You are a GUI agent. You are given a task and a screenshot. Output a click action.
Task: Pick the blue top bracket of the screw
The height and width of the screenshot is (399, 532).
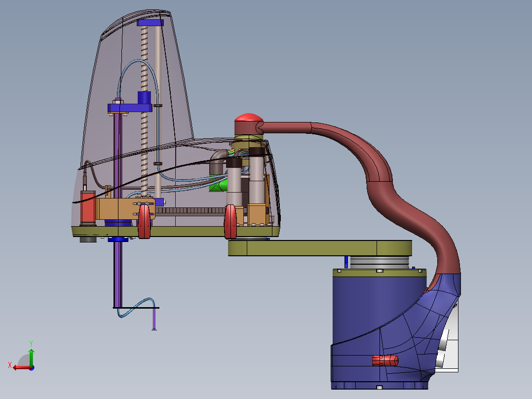151,23
